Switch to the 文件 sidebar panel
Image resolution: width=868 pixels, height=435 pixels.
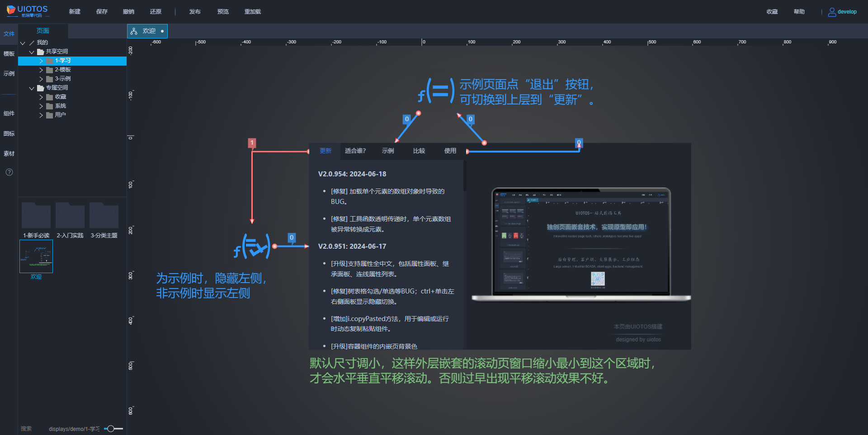click(9, 34)
